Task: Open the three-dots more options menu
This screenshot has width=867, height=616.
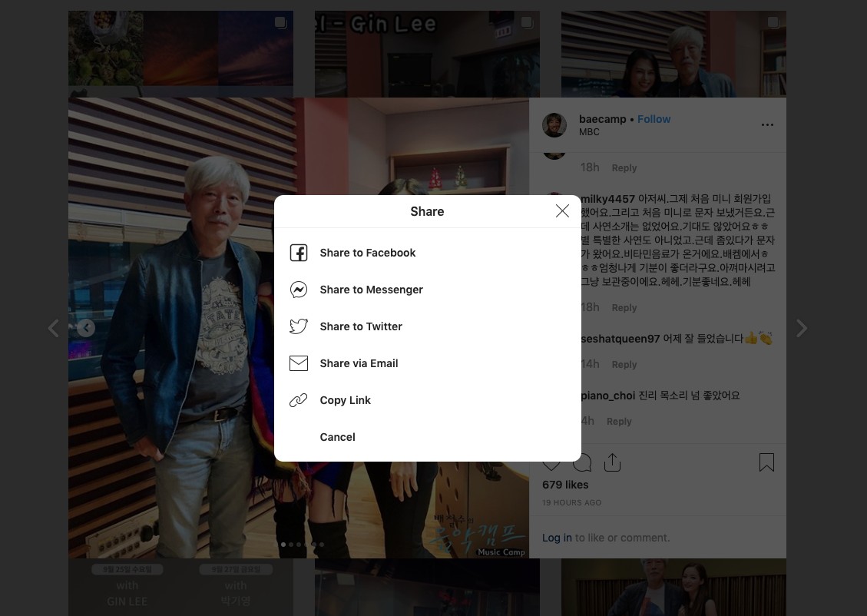Action: pos(767,125)
